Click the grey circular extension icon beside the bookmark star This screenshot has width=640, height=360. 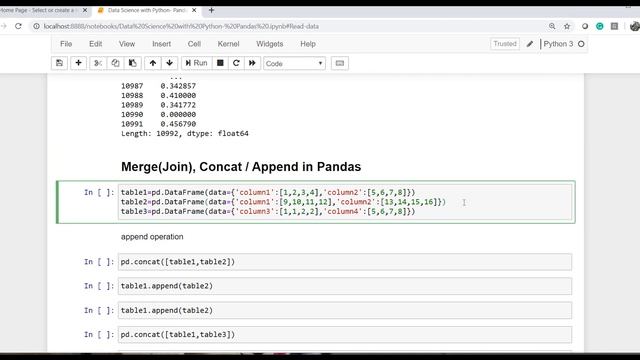pyautogui.click(x=585, y=26)
